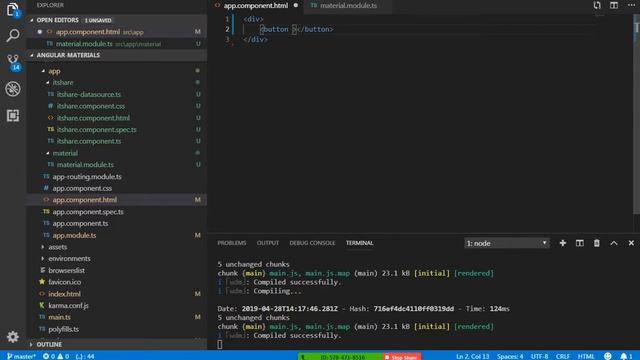640x360 pixels.
Task: Place cursor on line 3 closing div
Action: (x=255, y=40)
